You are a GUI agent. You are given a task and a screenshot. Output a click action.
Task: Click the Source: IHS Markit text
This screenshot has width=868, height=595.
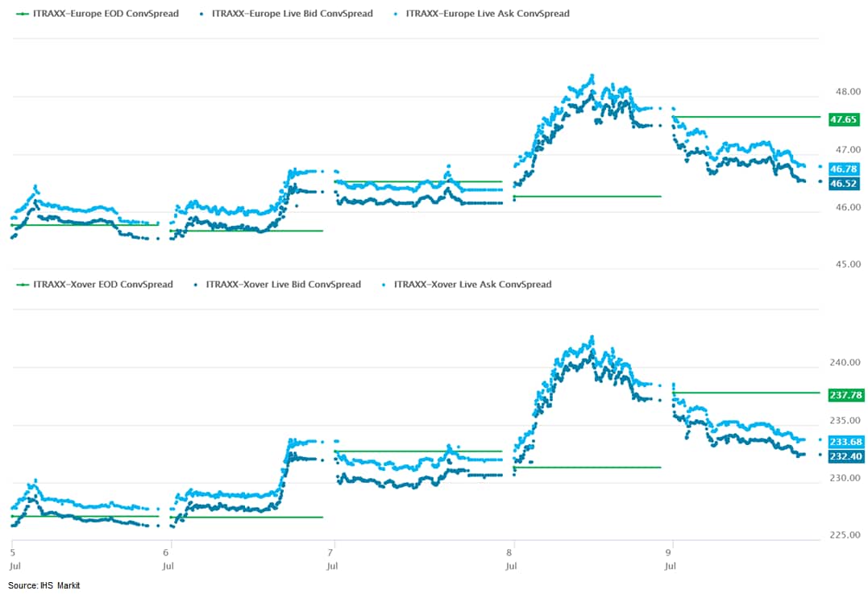click(x=44, y=585)
